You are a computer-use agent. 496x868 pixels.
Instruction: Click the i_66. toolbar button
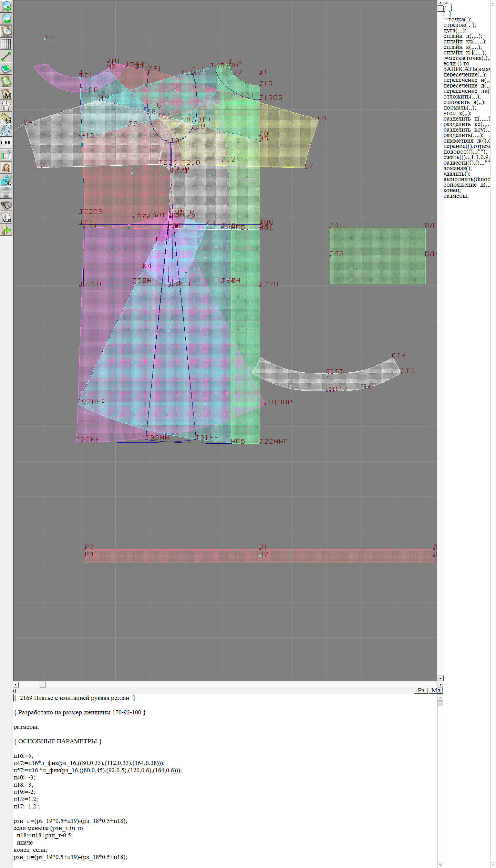click(x=6, y=143)
